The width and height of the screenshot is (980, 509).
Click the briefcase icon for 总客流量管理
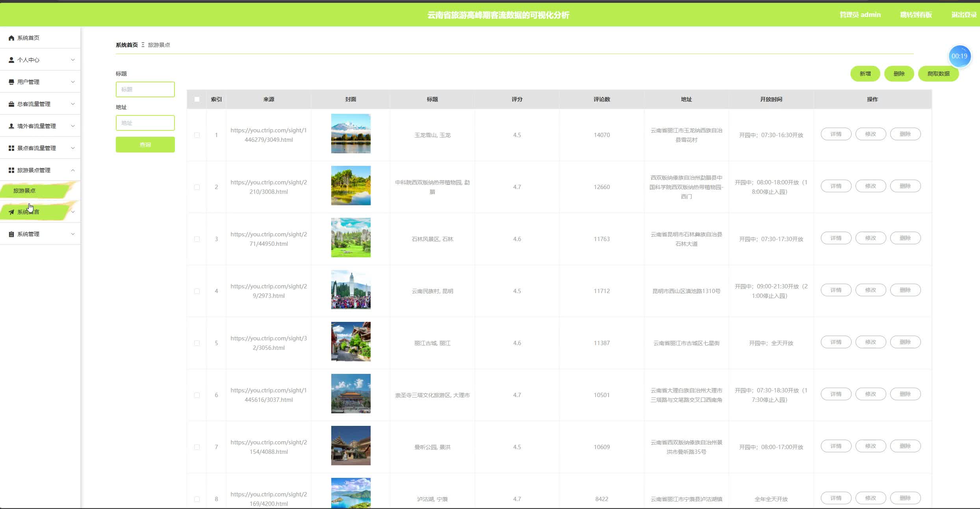point(11,104)
